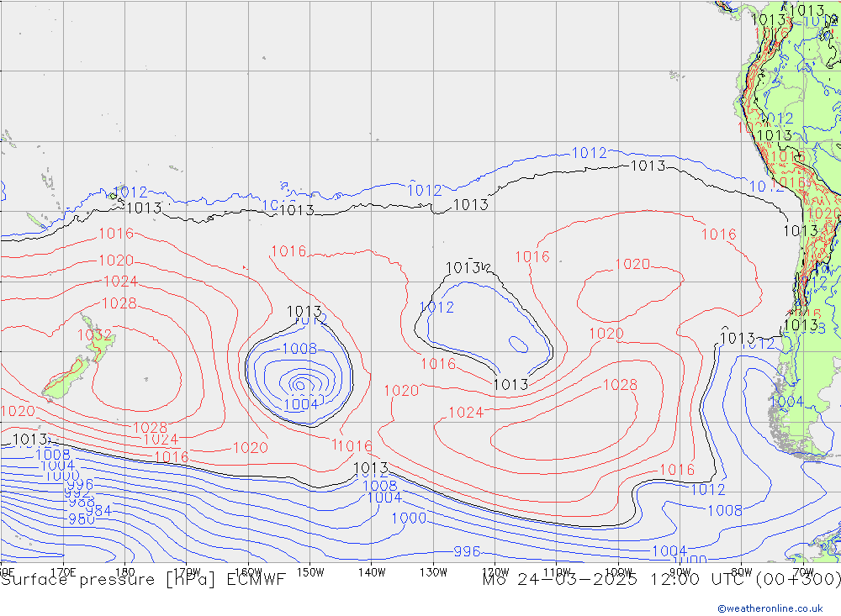Click the 160W longitude axis label
This screenshot has width=841, height=616.
click(248, 572)
